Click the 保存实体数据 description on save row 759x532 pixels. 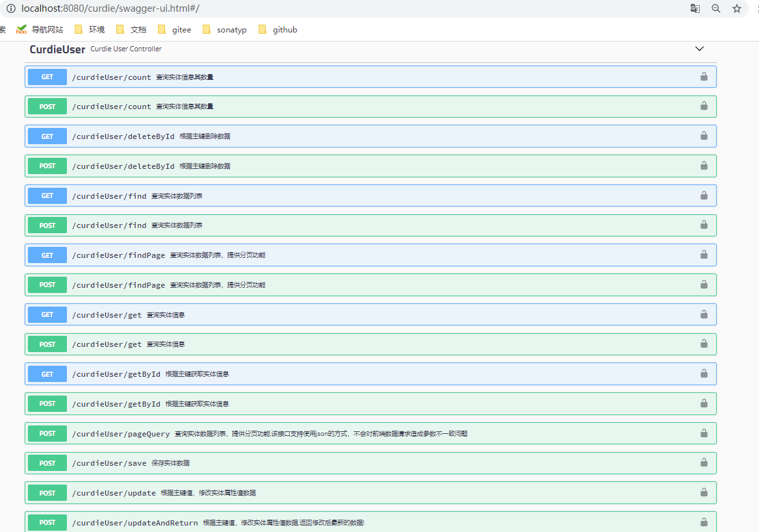pos(170,463)
